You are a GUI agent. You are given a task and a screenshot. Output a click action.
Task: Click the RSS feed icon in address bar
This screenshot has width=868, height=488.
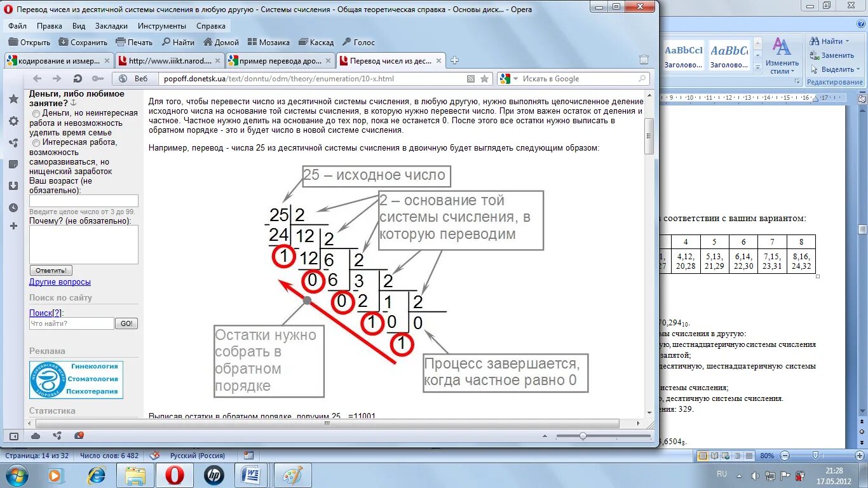coord(471,79)
